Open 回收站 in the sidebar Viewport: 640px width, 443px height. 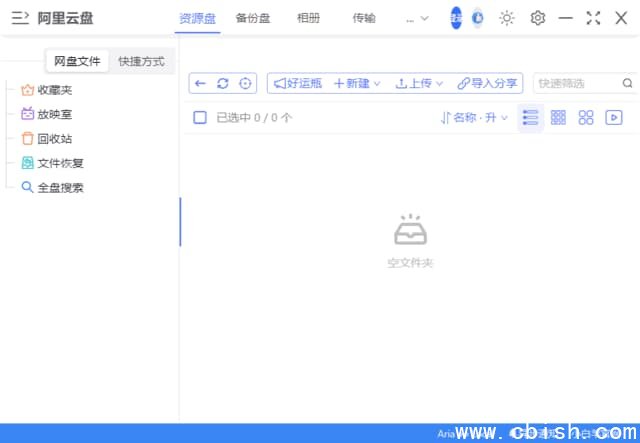47,139
